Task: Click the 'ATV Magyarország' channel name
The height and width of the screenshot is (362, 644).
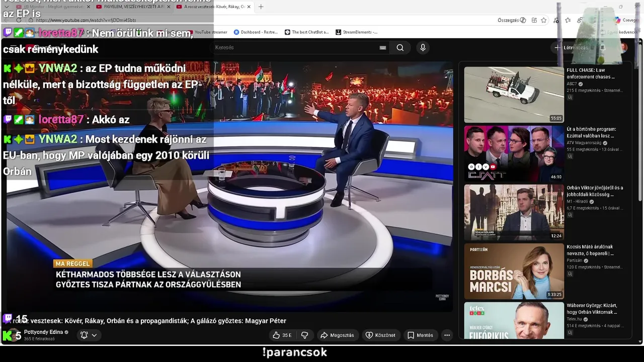Action: 584,143
